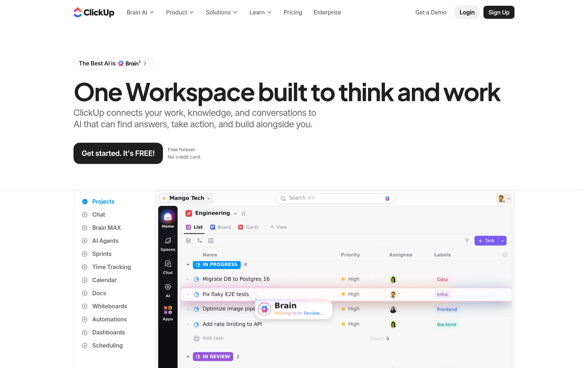The width and height of the screenshot is (588, 368).
Task: Click the Login button
Action: click(467, 12)
